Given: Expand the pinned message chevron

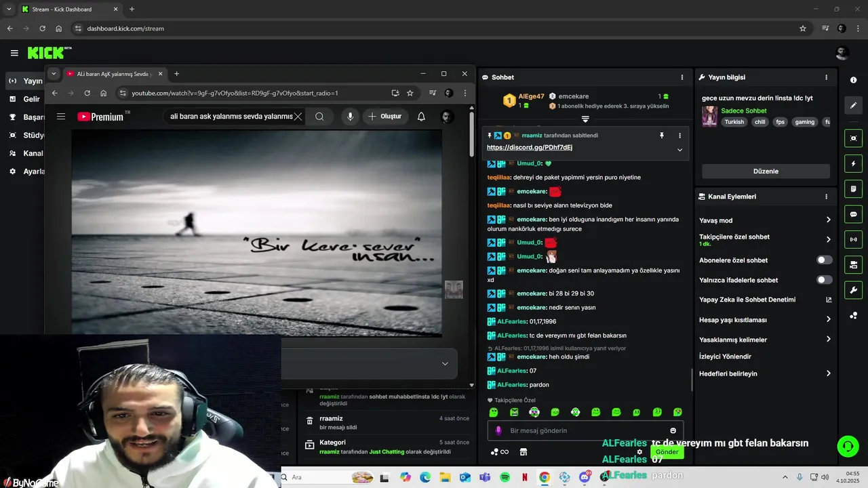Looking at the screenshot, I should [x=679, y=150].
